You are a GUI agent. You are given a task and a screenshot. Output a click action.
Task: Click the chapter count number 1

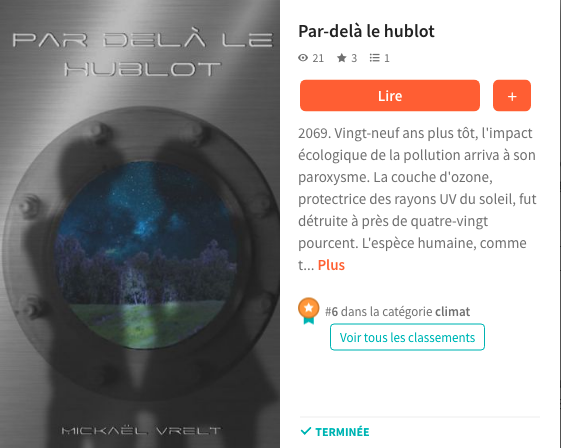click(387, 58)
